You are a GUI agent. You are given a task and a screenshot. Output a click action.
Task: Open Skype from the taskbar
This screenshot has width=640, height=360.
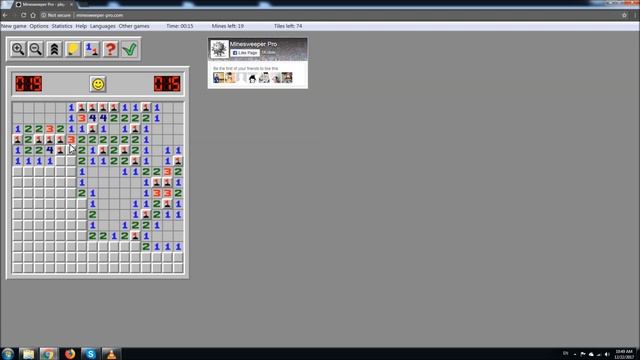tap(90, 354)
